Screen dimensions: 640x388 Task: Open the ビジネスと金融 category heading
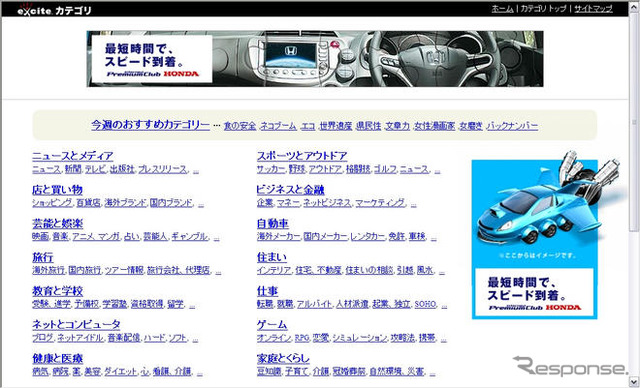(291, 190)
